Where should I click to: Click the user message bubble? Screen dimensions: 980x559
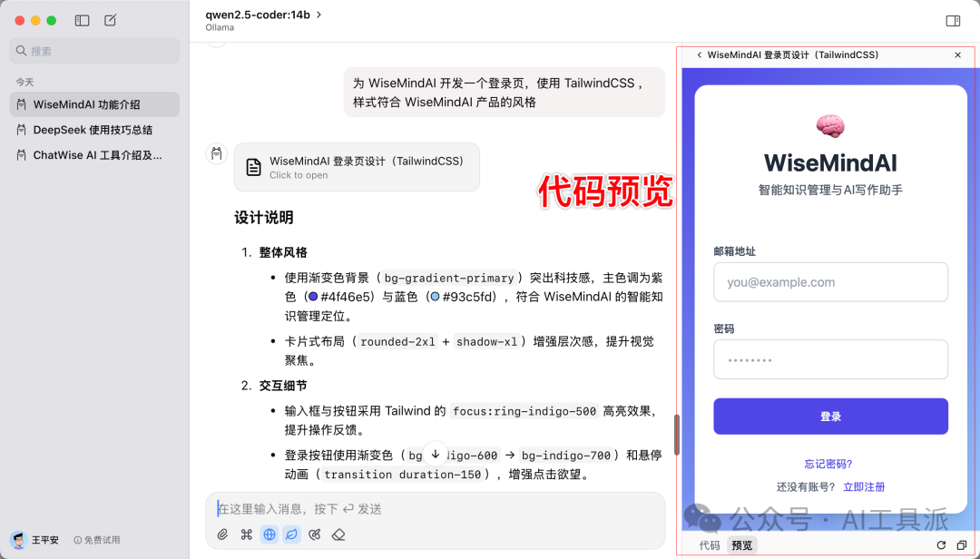pyautogui.click(x=504, y=92)
